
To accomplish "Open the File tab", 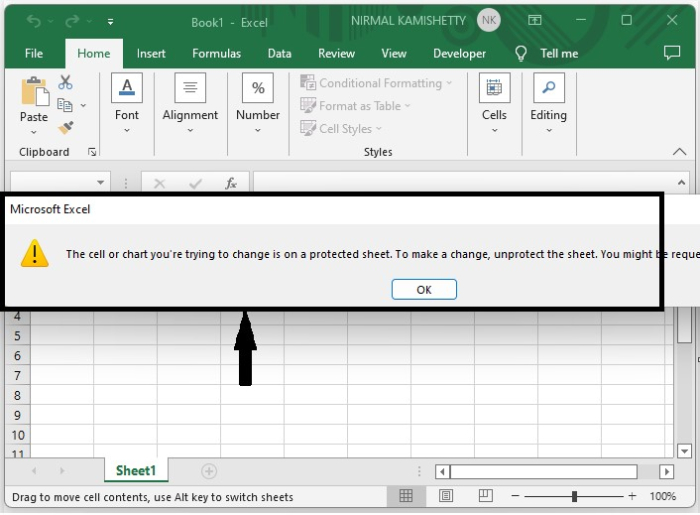I will [34, 54].
